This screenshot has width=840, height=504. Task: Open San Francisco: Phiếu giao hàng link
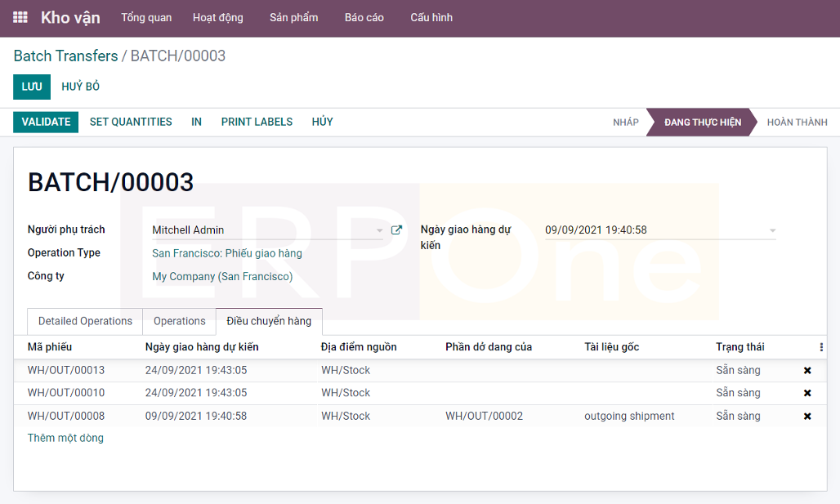pos(227,253)
